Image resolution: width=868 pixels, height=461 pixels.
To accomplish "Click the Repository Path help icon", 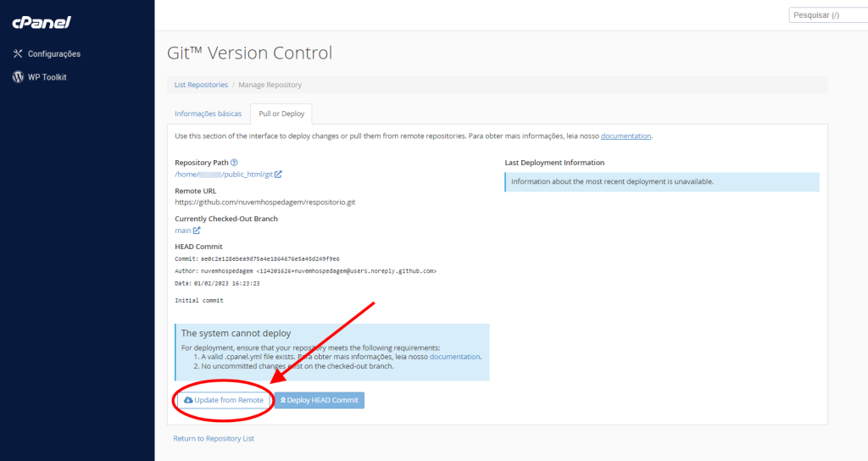I will (x=234, y=163).
